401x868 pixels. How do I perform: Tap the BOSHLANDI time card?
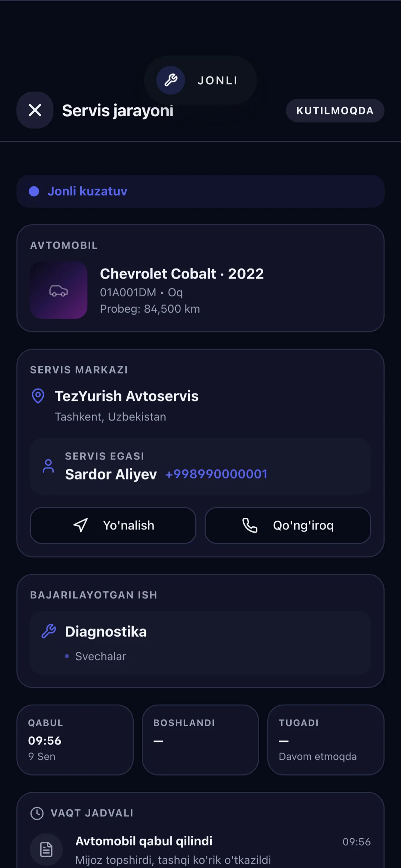(x=200, y=740)
